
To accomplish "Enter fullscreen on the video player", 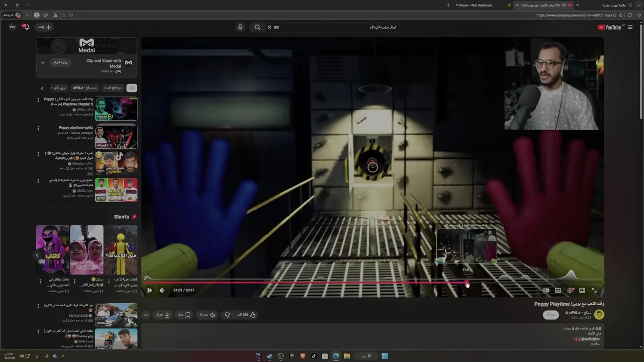I will [x=594, y=290].
